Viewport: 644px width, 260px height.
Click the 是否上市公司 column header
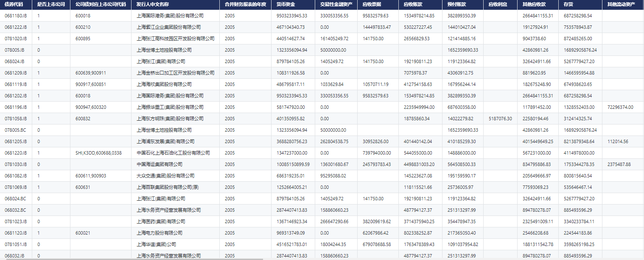click(51, 4)
